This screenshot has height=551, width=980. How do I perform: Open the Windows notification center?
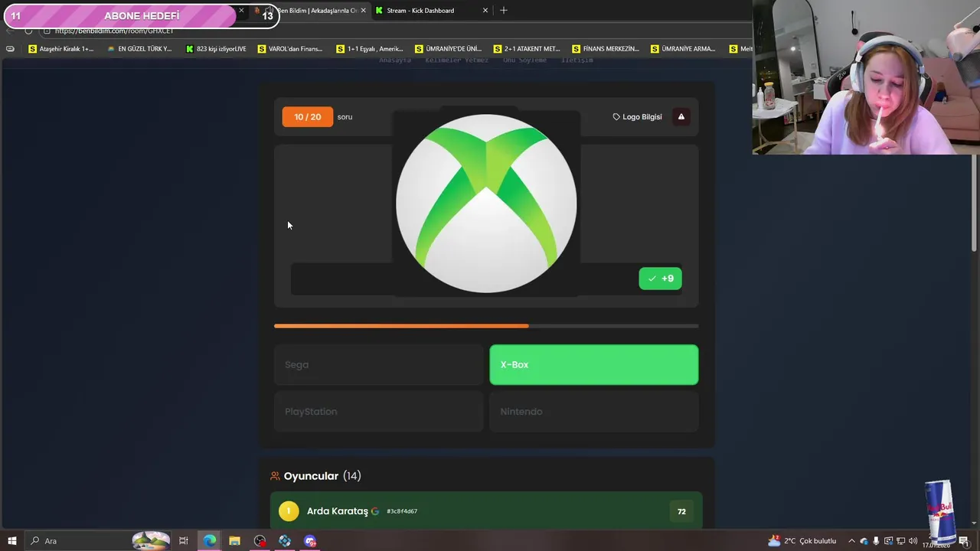coord(964,541)
